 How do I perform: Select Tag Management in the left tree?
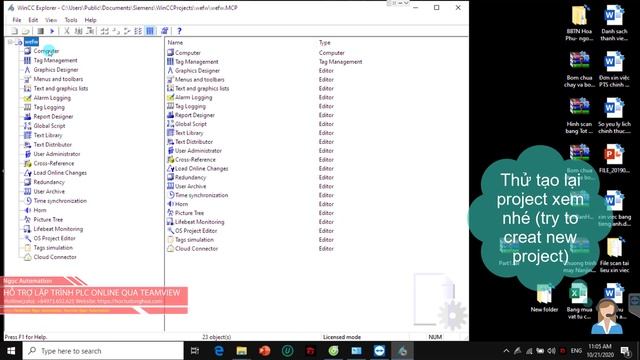pos(56,60)
